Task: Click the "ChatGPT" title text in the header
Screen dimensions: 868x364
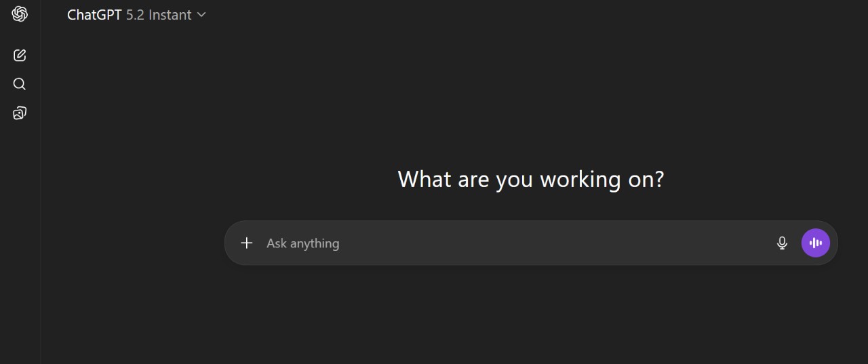Action: [94, 15]
